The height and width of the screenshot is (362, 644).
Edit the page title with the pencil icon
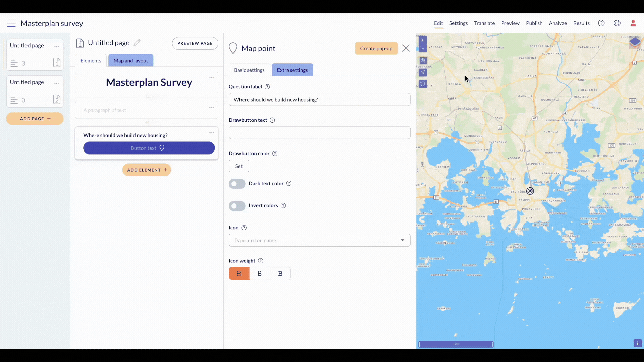point(137,42)
